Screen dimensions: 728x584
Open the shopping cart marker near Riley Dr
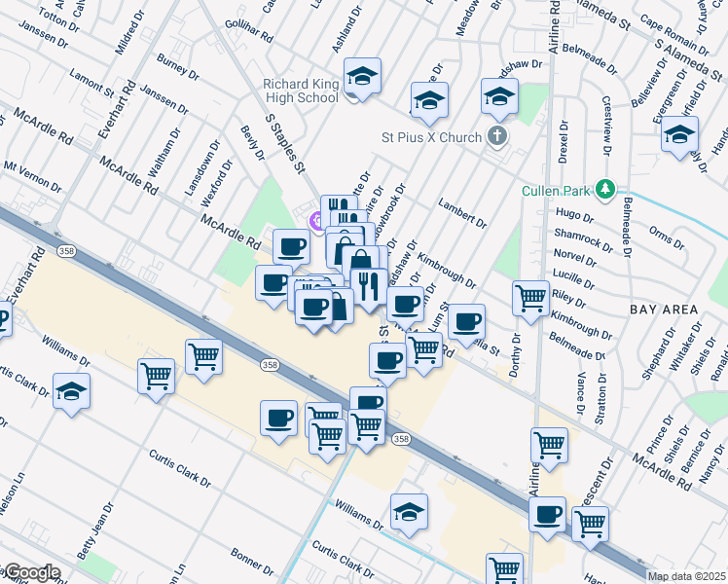pyautogui.click(x=530, y=298)
